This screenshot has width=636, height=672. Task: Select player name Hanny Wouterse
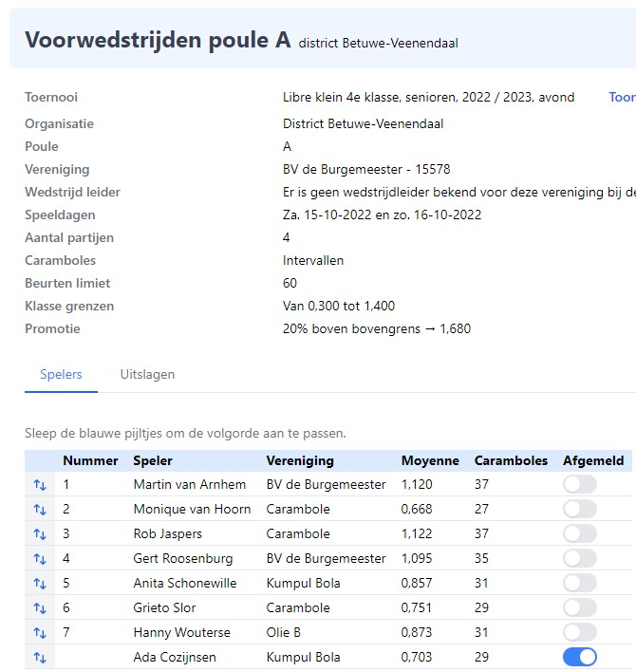point(181,632)
